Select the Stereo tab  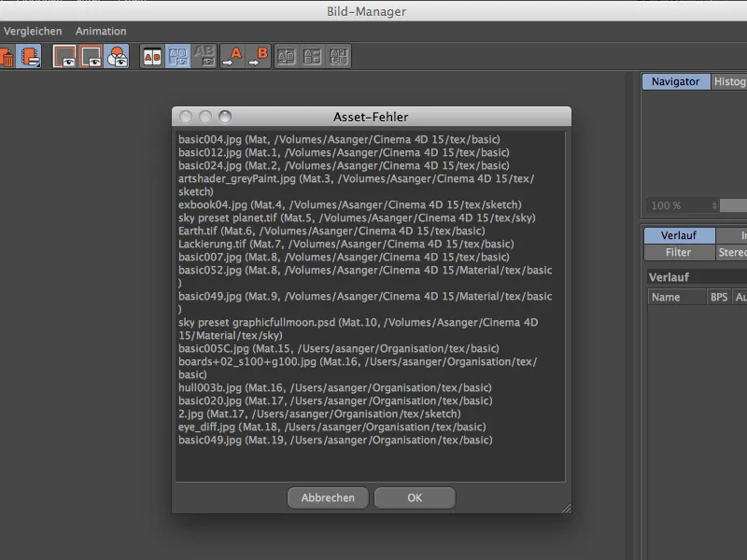click(x=732, y=252)
